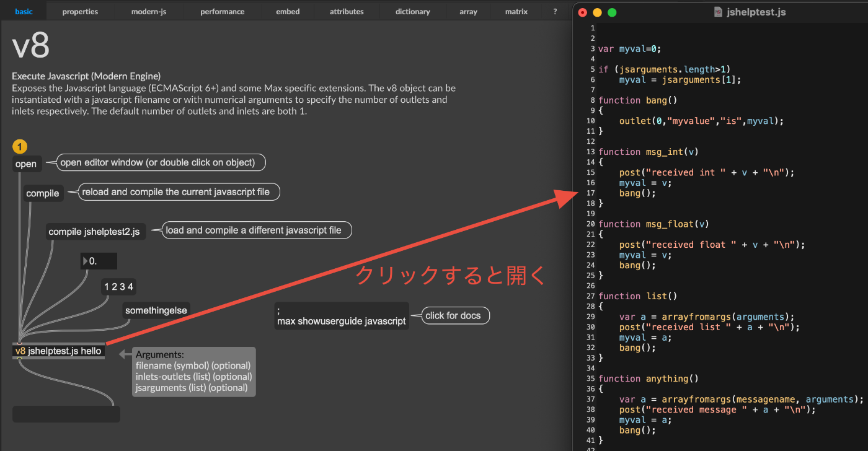The width and height of the screenshot is (868, 451).
Task: Click the empty output message box
Action: pyautogui.click(x=66, y=414)
